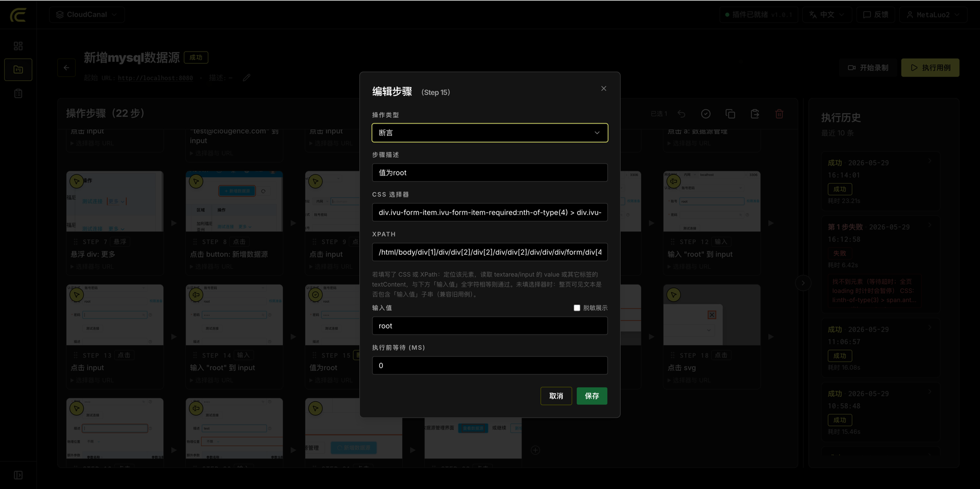Expand 选择器与 URL under Step 18

coord(689,380)
